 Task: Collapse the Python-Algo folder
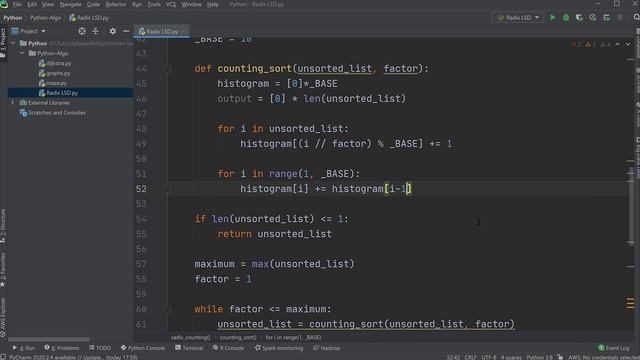(22, 53)
